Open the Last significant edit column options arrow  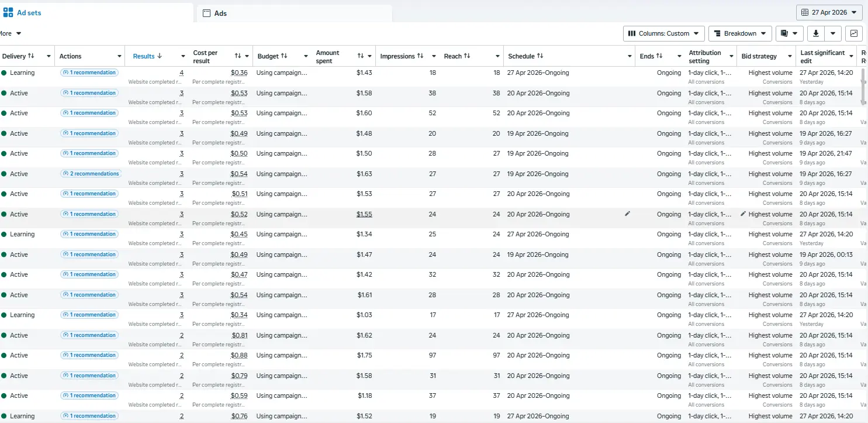point(851,56)
